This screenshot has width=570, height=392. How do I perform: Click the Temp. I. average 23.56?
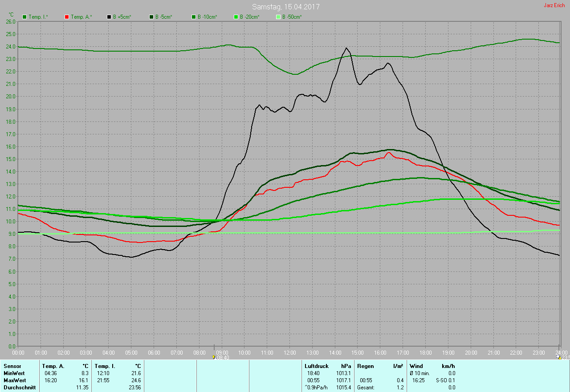pos(134,388)
